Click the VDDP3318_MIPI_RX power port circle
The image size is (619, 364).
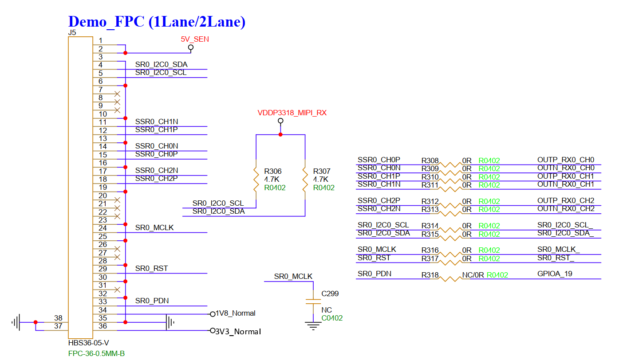280,121
